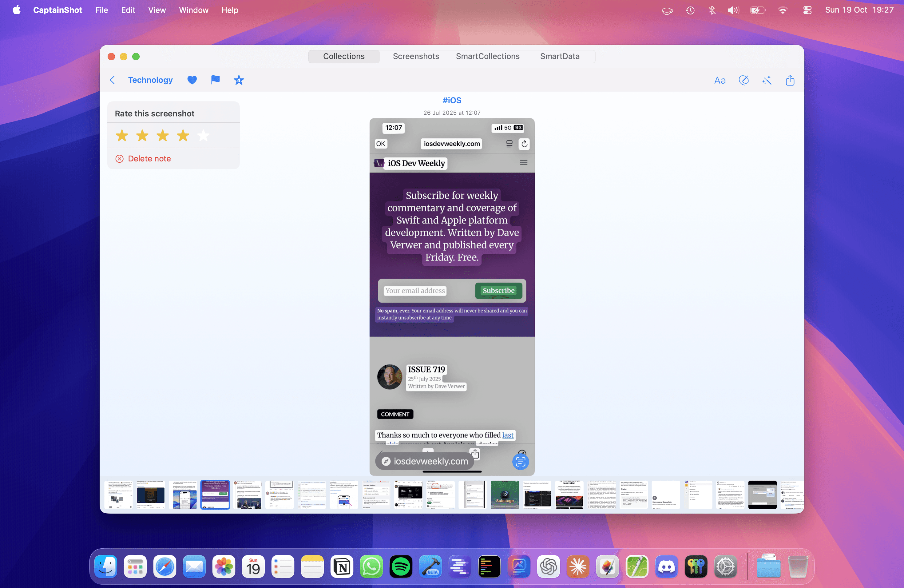Open the #iOS tag link
This screenshot has height=588, width=904.
(x=452, y=100)
